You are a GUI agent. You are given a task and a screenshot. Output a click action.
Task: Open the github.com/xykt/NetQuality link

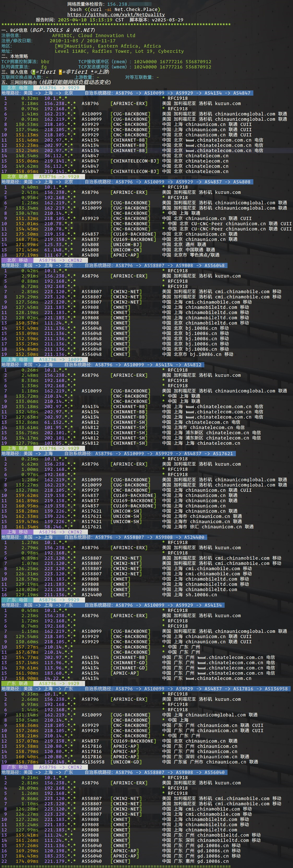116,14
